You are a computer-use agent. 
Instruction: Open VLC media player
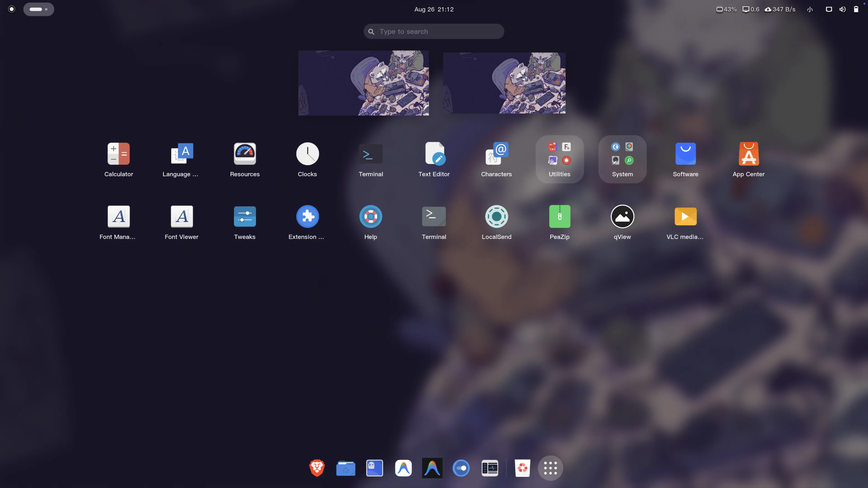[x=685, y=216]
